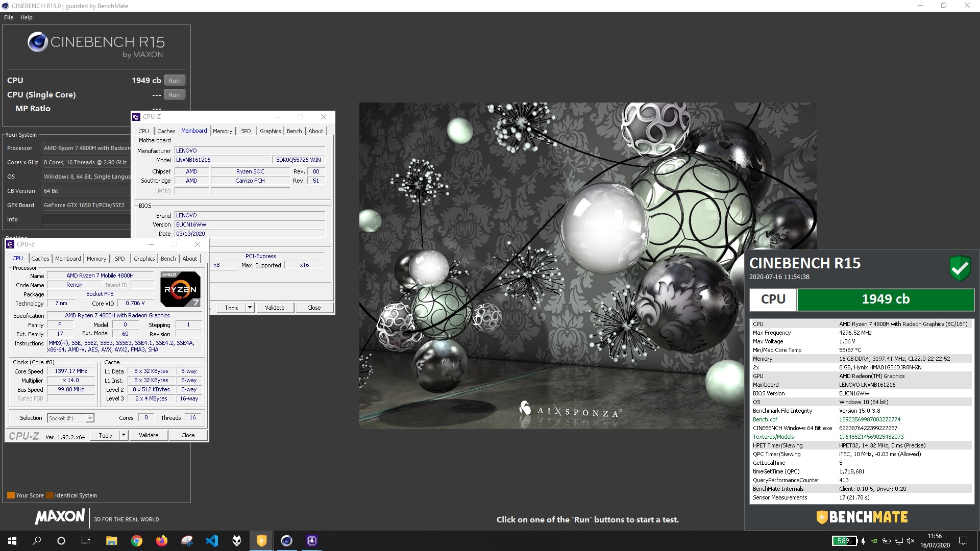Open the Windows Start menu
The width and height of the screenshot is (980, 551).
pyautogui.click(x=12, y=541)
